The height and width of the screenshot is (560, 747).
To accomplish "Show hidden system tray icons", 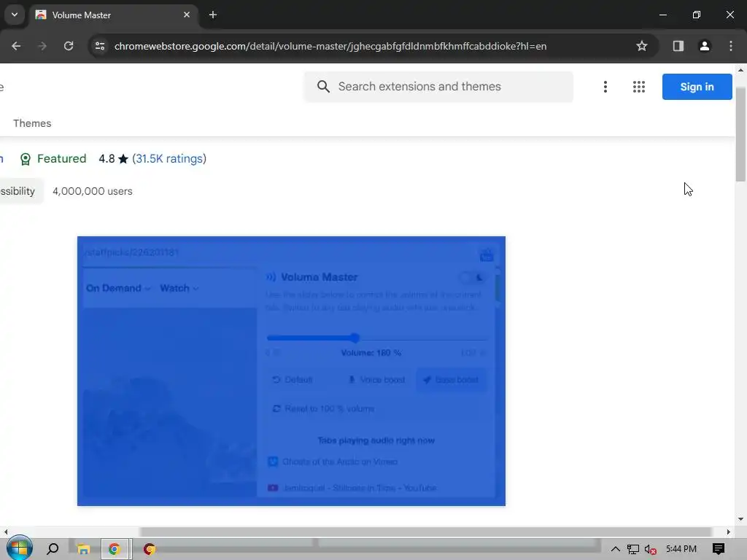I will coord(616,549).
